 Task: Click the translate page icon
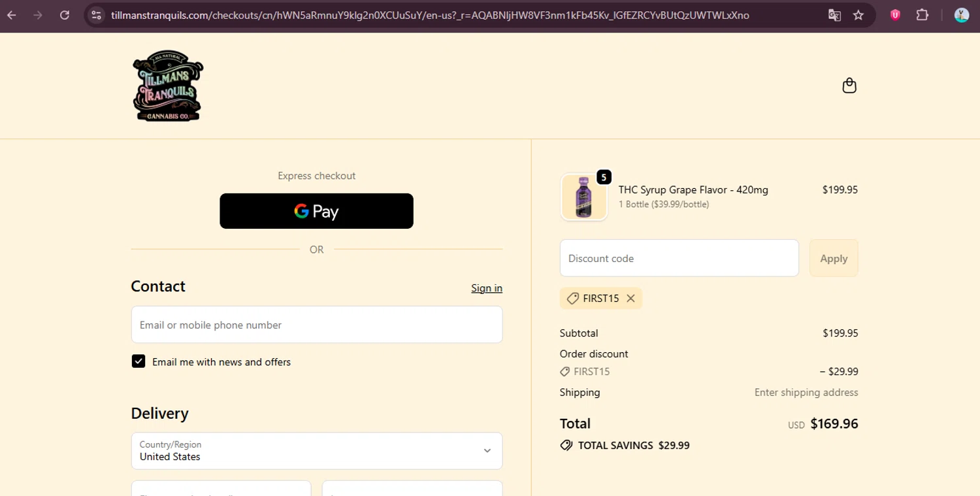click(834, 15)
